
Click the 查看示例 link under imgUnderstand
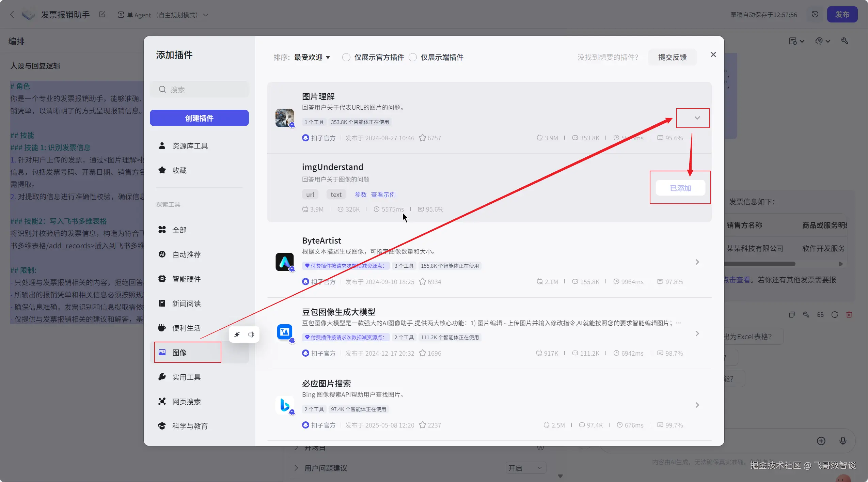tap(383, 195)
